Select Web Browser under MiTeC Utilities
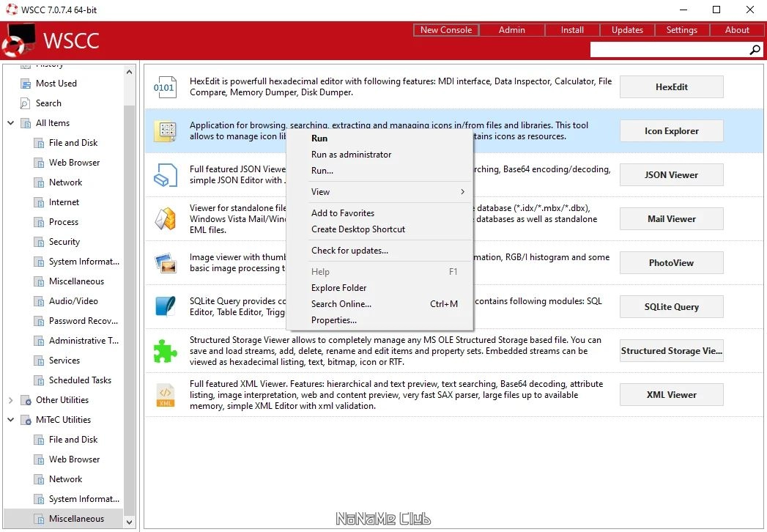 (x=74, y=459)
